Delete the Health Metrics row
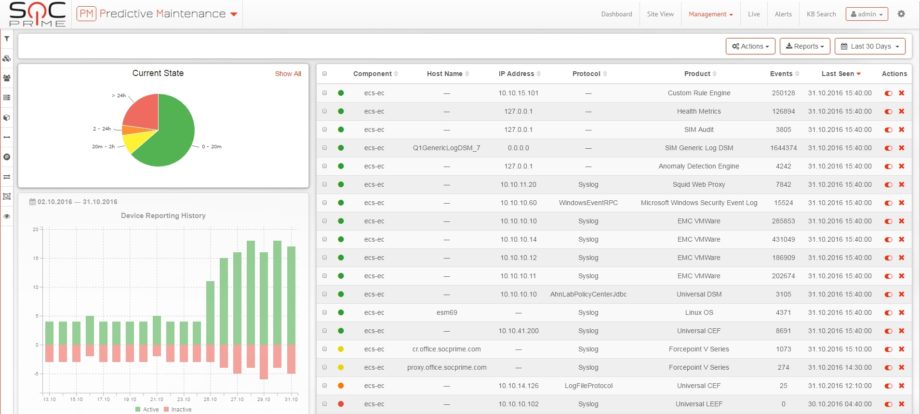920x414 pixels. click(901, 111)
